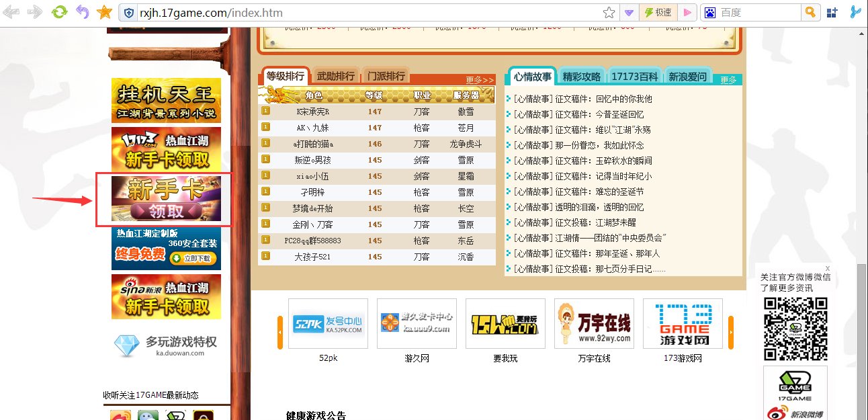The width and height of the screenshot is (868, 420).
Task: Click player AK丶九妹 in ranking
Action: pyautogui.click(x=314, y=128)
